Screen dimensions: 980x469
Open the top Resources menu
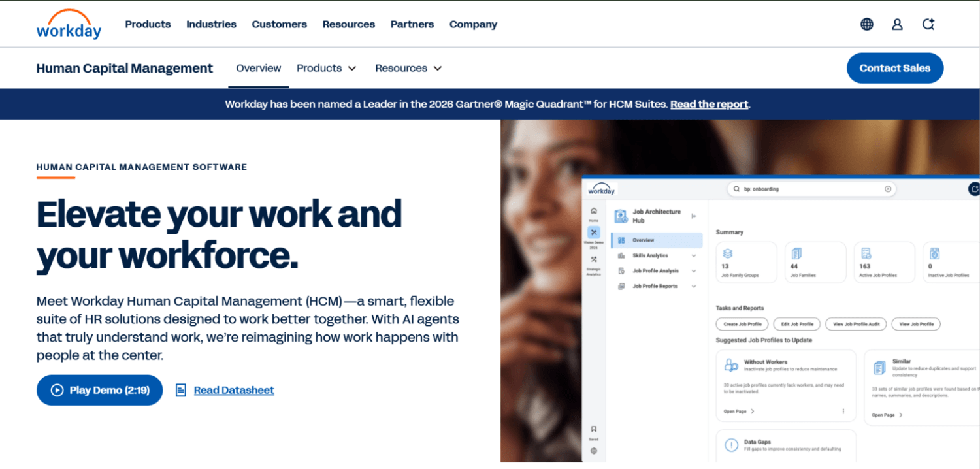[348, 24]
